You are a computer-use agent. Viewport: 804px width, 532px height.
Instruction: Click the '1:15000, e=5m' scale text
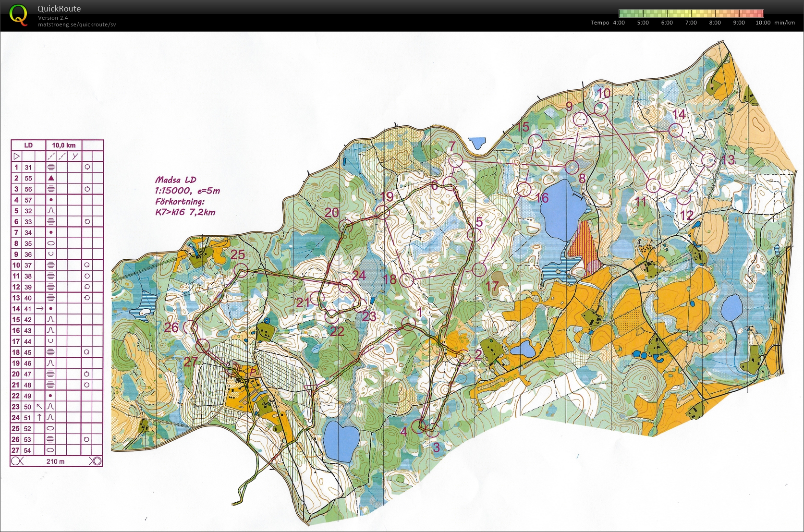[x=187, y=191]
